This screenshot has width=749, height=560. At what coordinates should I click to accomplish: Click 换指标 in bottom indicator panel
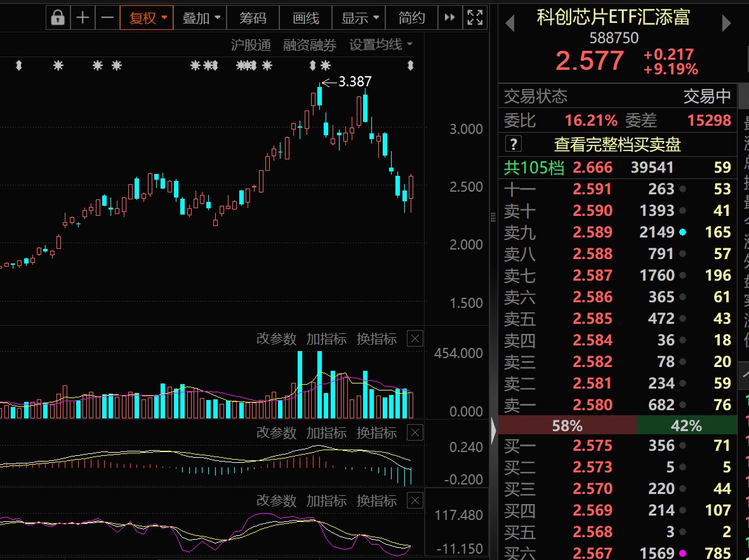(376, 501)
